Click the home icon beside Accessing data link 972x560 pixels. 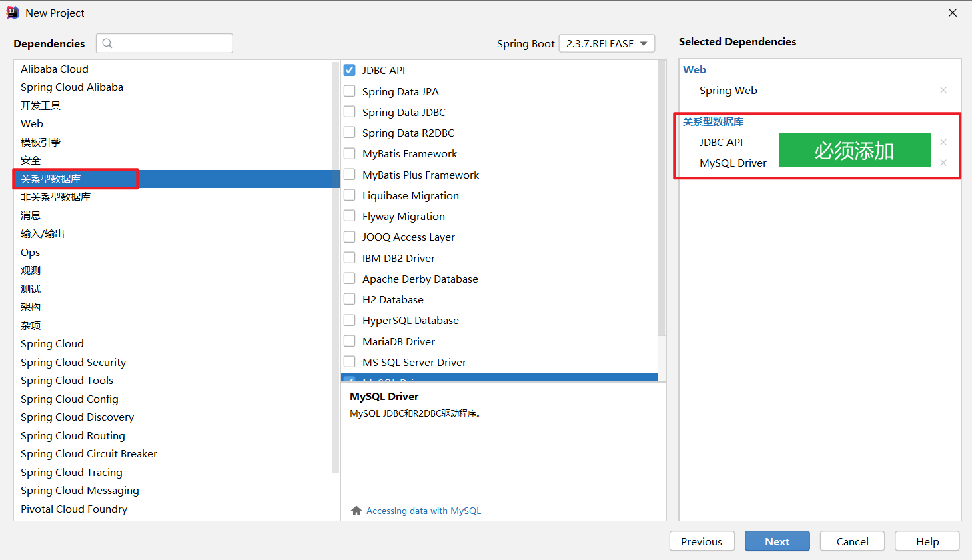click(x=356, y=511)
